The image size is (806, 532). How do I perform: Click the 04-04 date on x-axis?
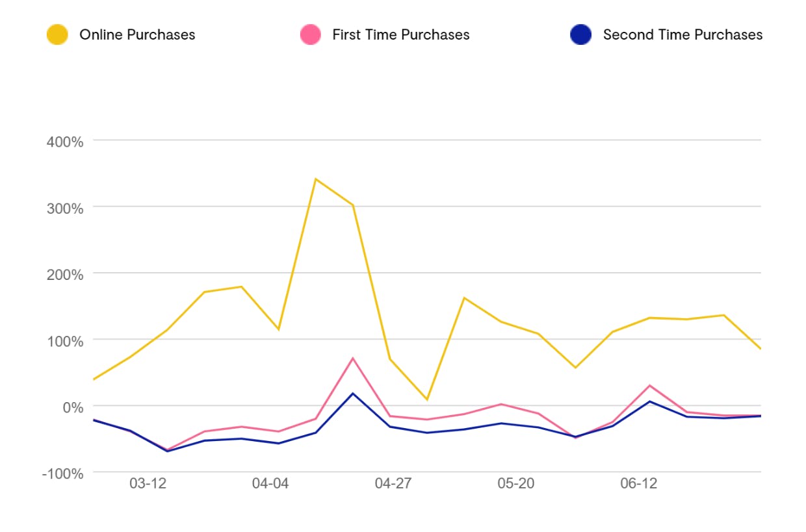pos(270,484)
